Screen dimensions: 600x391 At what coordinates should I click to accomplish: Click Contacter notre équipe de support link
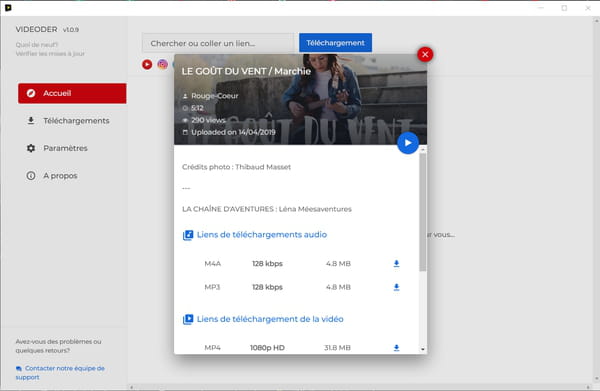tap(60, 373)
